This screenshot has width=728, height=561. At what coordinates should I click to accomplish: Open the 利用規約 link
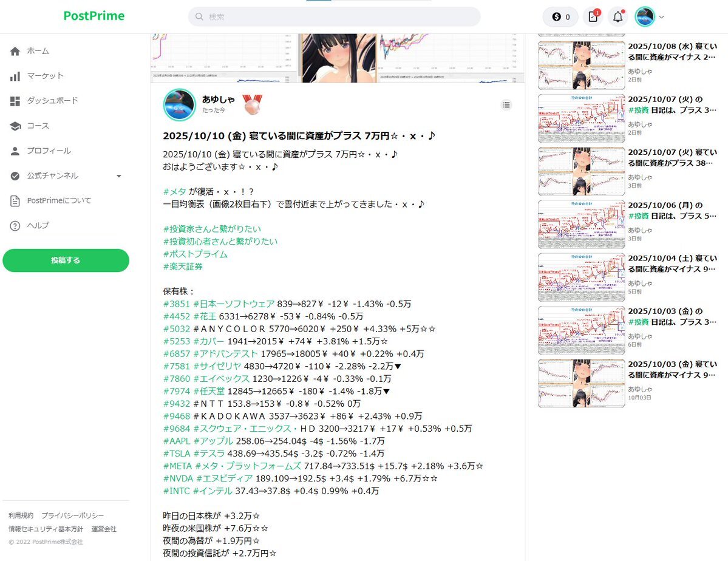click(21, 515)
